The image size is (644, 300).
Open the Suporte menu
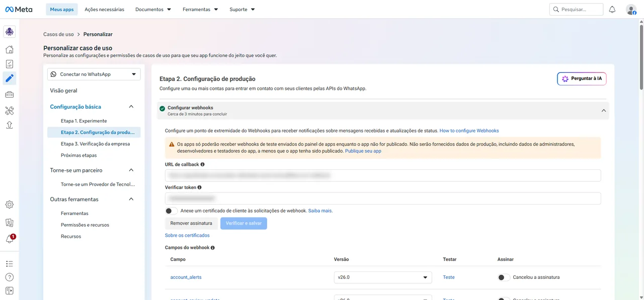coord(242,10)
